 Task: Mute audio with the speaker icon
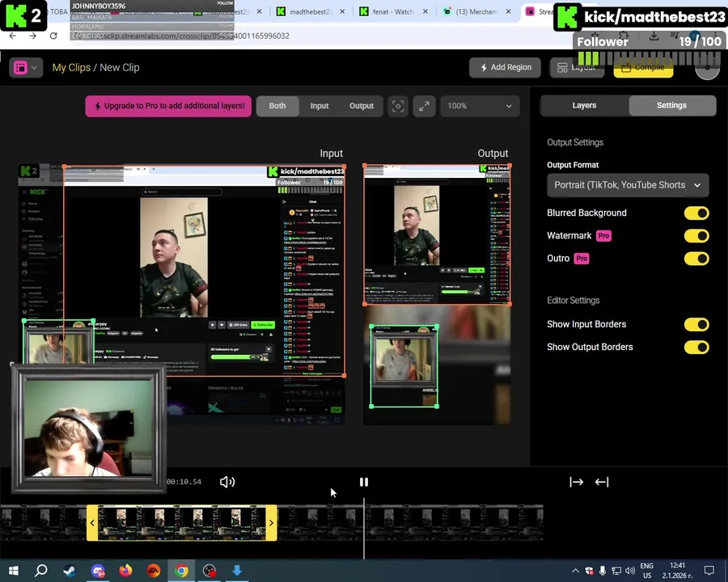pyautogui.click(x=227, y=483)
